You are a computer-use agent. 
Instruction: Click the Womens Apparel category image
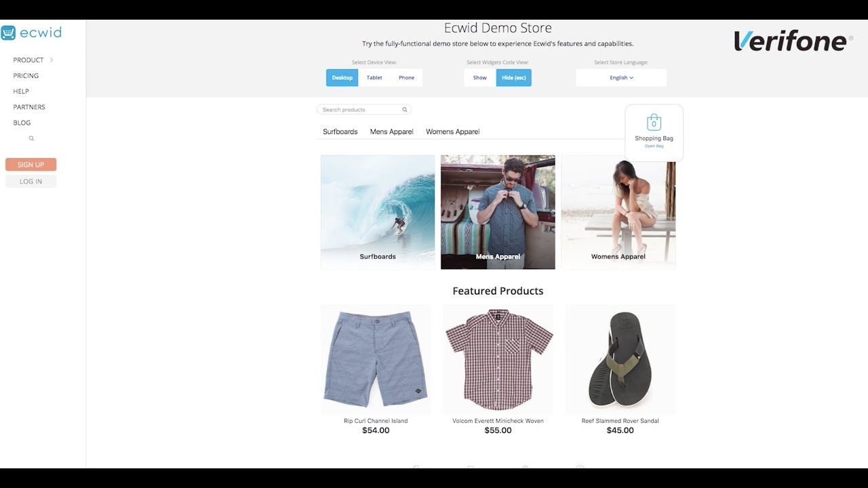[x=618, y=212]
